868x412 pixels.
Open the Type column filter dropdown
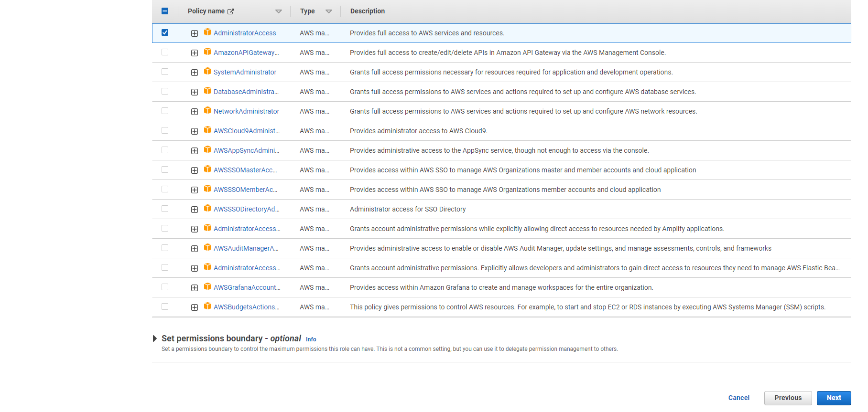(x=329, y=11)
